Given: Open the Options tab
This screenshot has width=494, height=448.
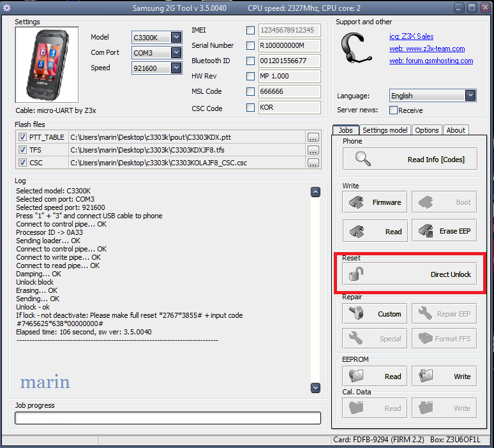Looking at the screenshot, I should pyautogui.click(x=426, y=130).
